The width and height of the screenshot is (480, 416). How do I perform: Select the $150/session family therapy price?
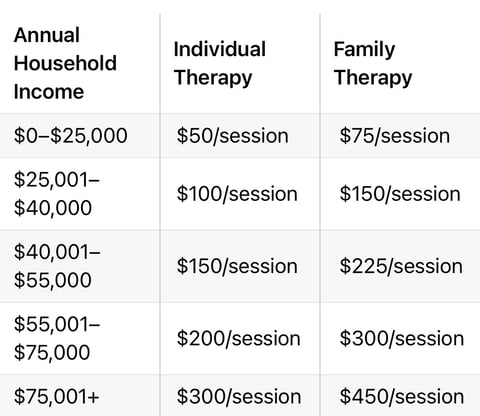(400, 194)
